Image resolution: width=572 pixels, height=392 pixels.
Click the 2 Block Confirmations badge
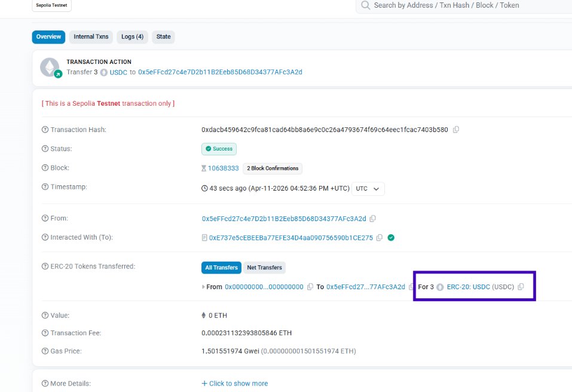(273, 168)
